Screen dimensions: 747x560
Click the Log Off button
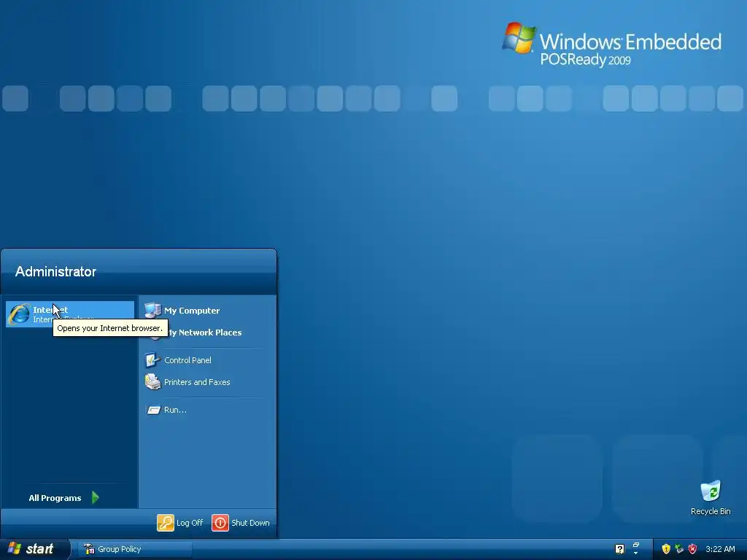tap(180, 523)
